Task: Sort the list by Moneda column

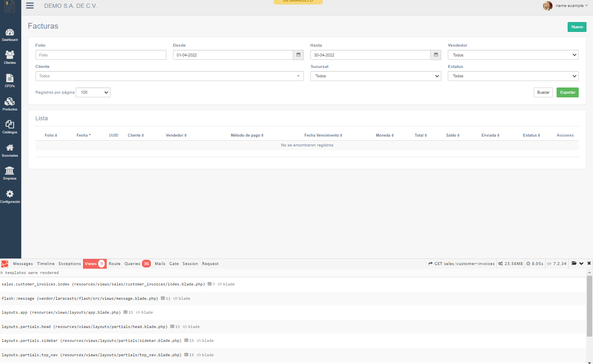Action: [385, 135]
